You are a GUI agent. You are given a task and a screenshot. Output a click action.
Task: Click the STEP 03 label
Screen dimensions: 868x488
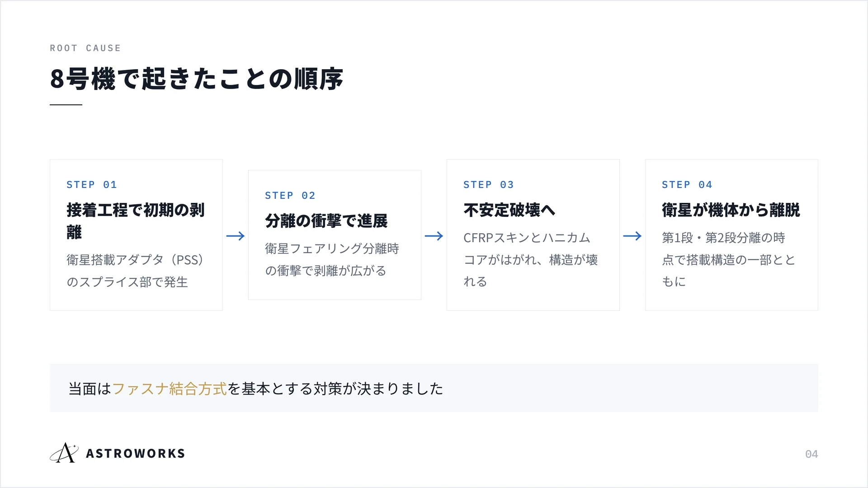coord(489,185)
